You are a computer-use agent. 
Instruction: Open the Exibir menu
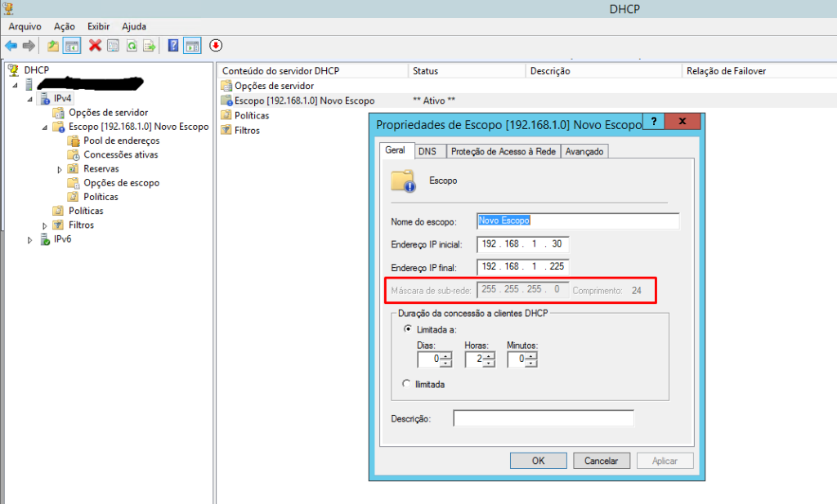pyautogui.click(x=98, y=26)
